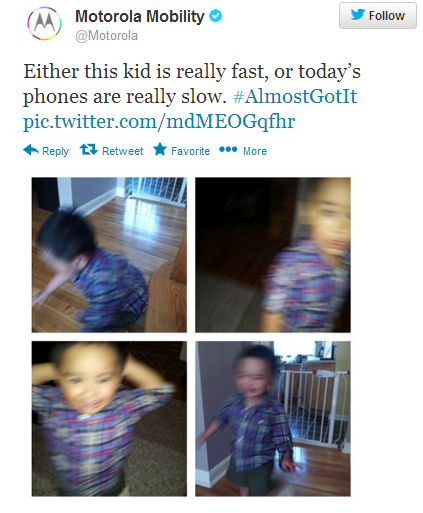The height and width of the screenshot is (513, 423).
Task: Select the Favorite text label
Action: pos(190,151)
